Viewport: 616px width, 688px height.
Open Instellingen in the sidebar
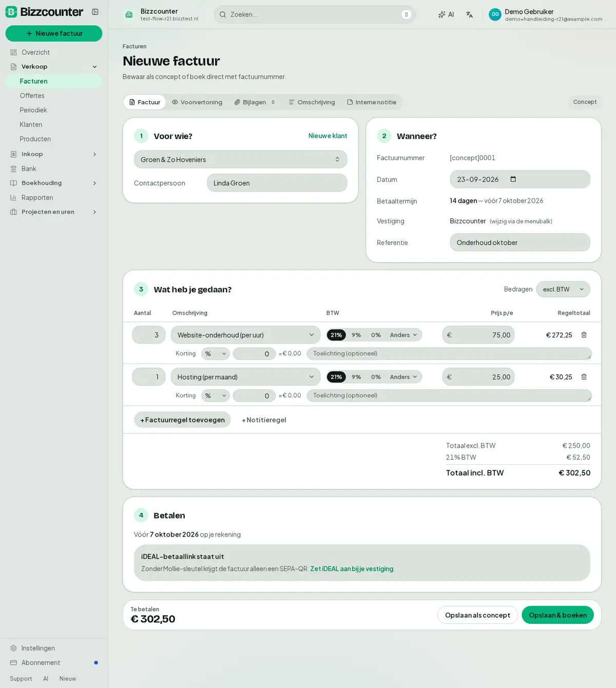pyautogui.click(x=54, y=648)
